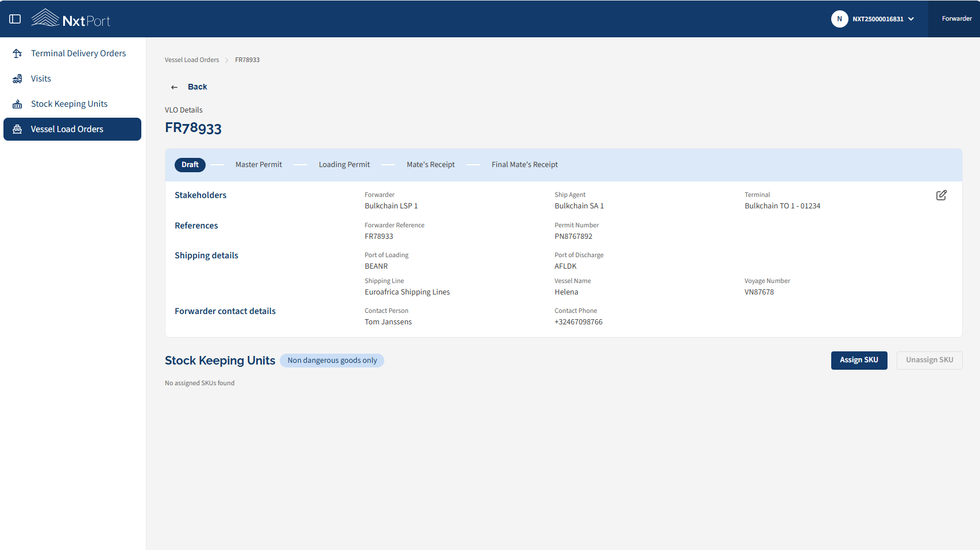The height and width of the screenshot is (550, 980).
Task: Edit VLO details with pencil icon
Action: (x=942, y=195)
